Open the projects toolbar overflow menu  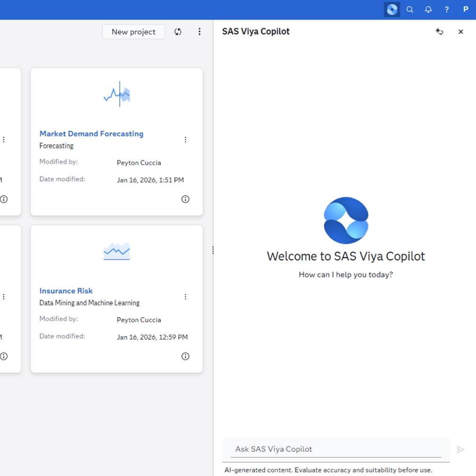click(199, 32)
